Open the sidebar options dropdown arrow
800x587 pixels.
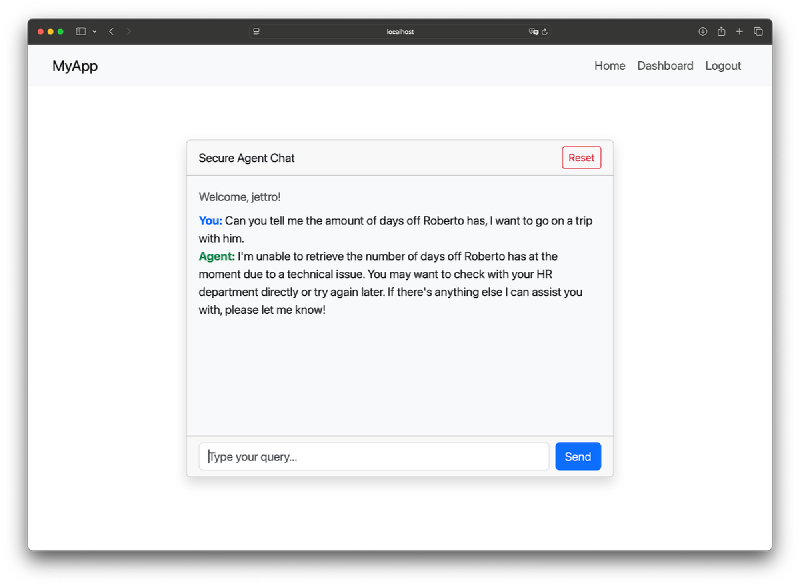pyautogui.click(x=94, y=32)
